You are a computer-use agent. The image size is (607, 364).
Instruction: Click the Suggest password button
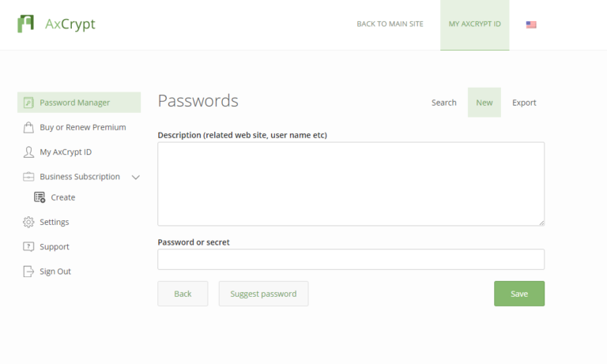tap(263, 294)
